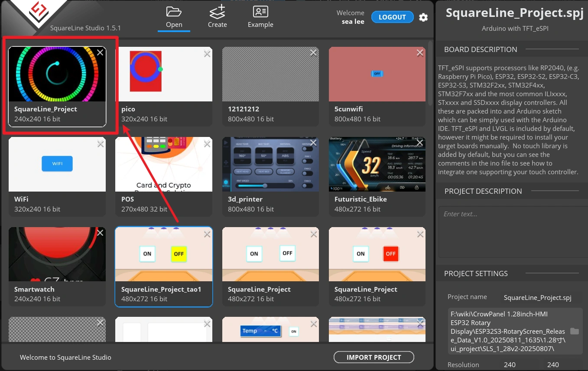Image resolution: width=588 pixels, height=371 pixels.
Task: Remove the 5cunwifi project with its X
Action: click(420, 53)
